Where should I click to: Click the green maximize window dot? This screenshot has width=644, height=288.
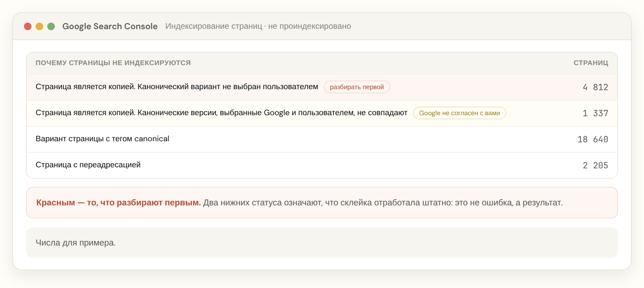[51, 26]
